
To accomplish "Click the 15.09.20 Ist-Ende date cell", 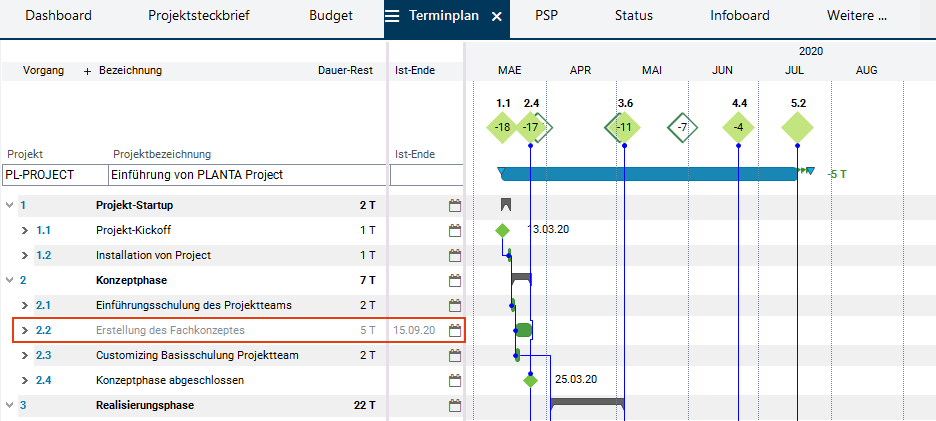I will (414, 330).
